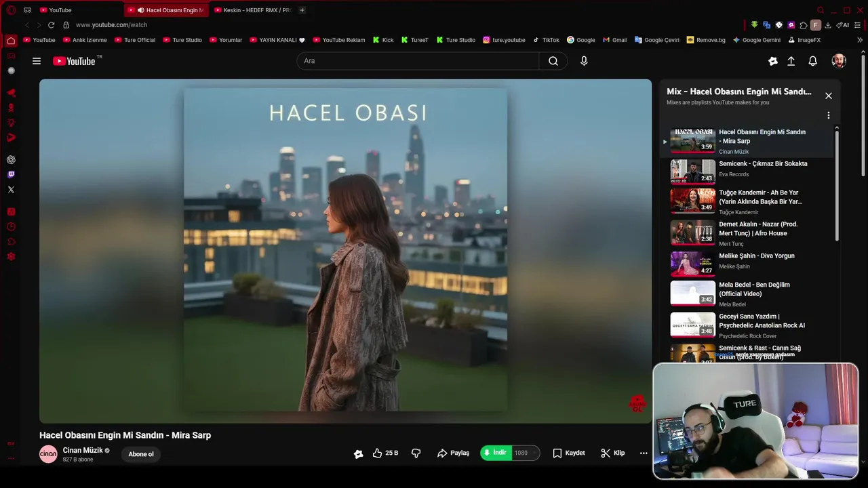This screenshot has height=488, width=868.
Task: Expand the 1080 quality dropdown
Action: 526,453
